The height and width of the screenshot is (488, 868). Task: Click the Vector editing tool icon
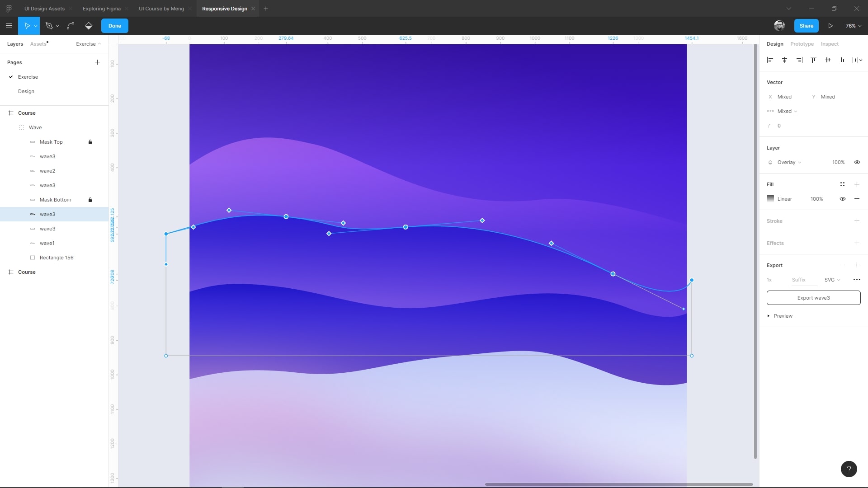49,26
